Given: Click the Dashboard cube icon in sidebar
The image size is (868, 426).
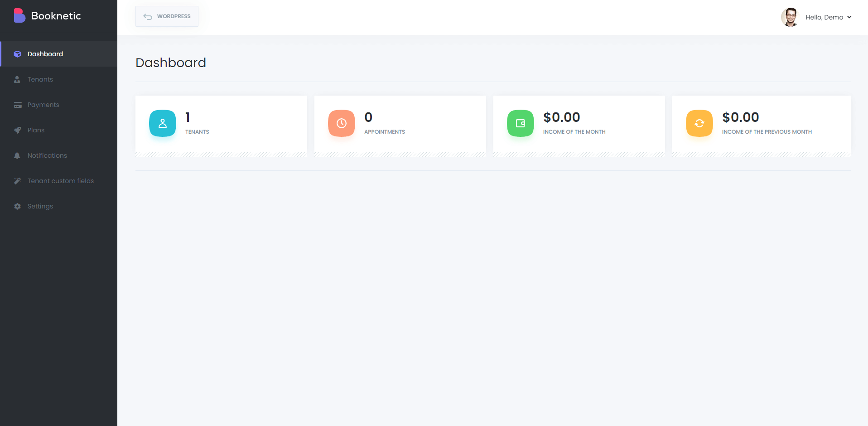Looking at the screenshot, I should pos(18,54).
